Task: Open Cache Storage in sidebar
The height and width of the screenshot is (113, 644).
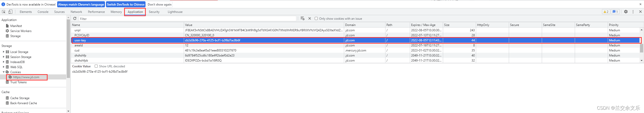Action: (20, 98)
